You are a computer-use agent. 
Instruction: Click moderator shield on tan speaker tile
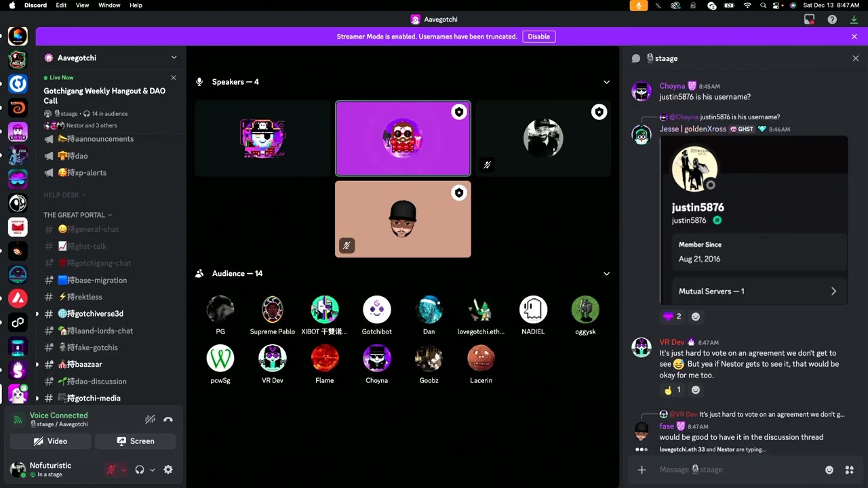pos(459,193)
